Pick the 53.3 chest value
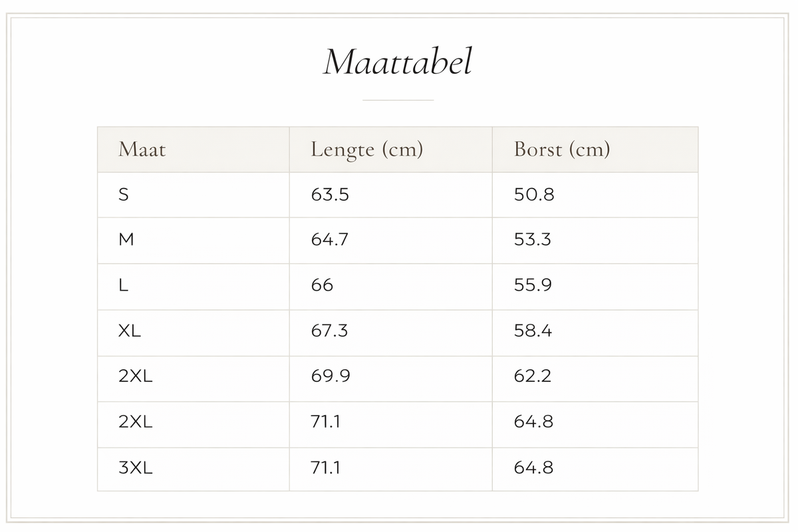 [x=533, y=240]
